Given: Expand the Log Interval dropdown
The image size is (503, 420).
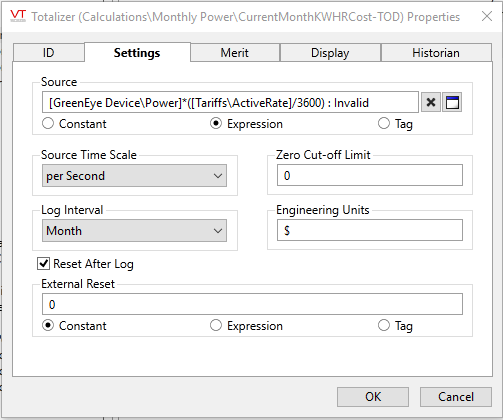Looking at the screenshot, I should (134, 230).
